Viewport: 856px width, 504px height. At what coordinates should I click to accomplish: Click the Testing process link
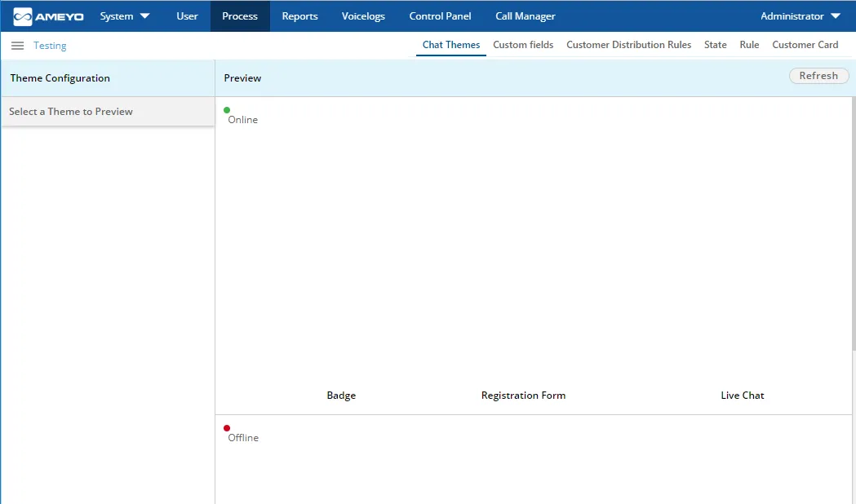point(50,46)
